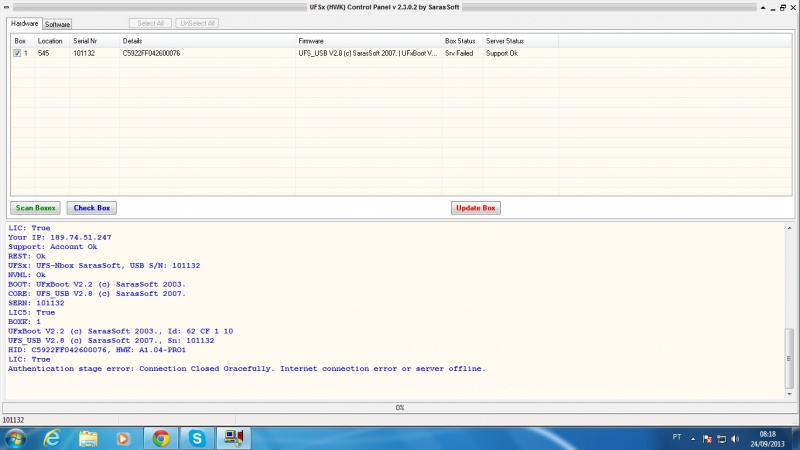Click the 'Support: Account Ok' log line
The image size is (800, 450).
click(x=53, y=247)
